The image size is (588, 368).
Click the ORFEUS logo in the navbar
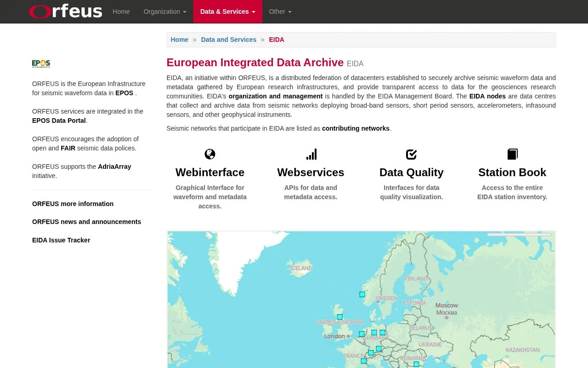tap(66, 11)
